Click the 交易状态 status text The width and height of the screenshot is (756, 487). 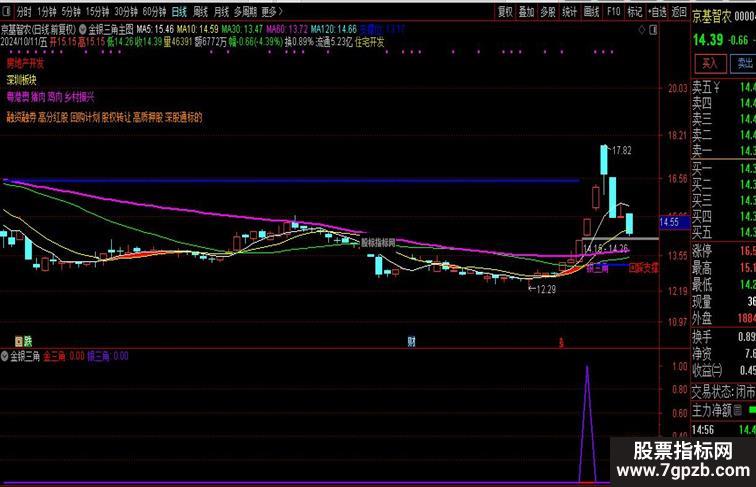pos(724,392)
